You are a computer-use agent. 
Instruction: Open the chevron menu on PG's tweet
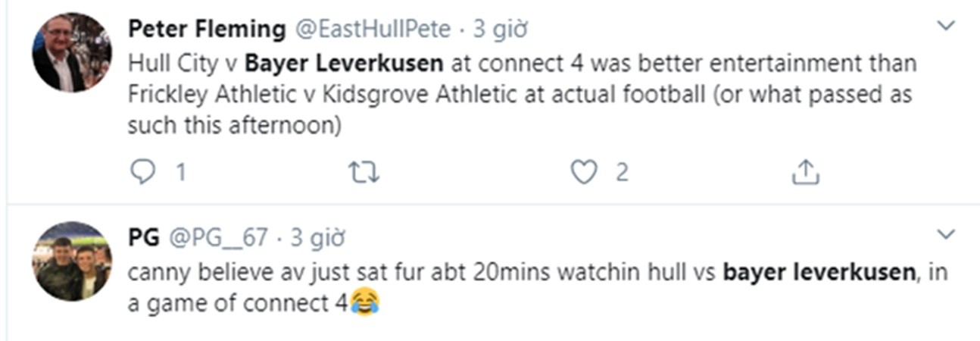coord(946,234)
